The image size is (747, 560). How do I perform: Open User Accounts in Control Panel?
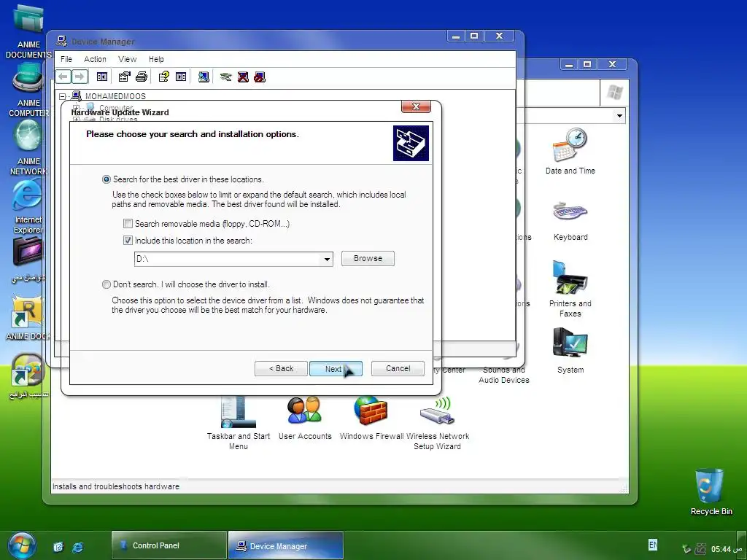(305, 419)
